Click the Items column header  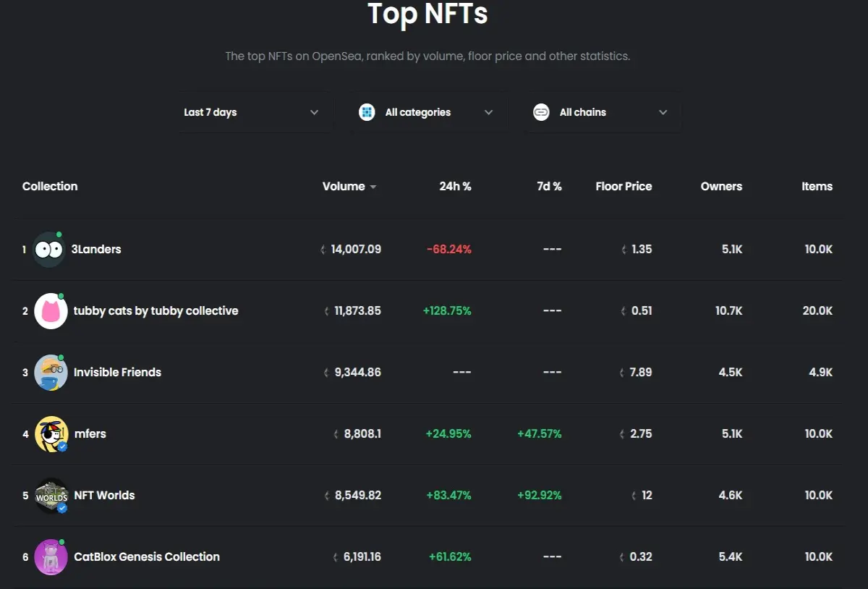coord(817,186)
